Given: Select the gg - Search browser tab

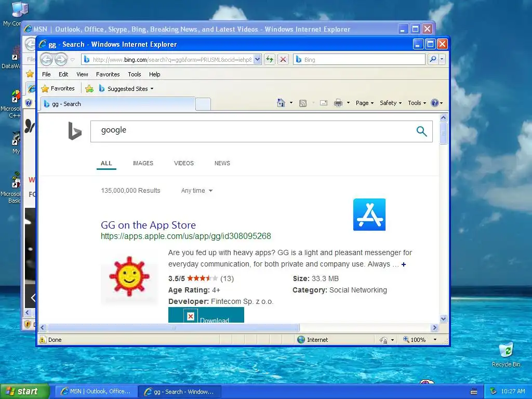Looking at the screenshot, I should pos(118,104).
